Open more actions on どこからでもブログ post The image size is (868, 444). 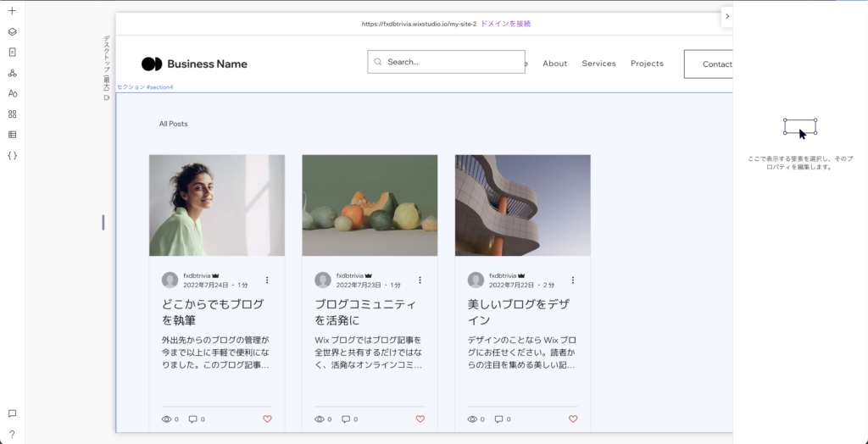pos(267,280)
